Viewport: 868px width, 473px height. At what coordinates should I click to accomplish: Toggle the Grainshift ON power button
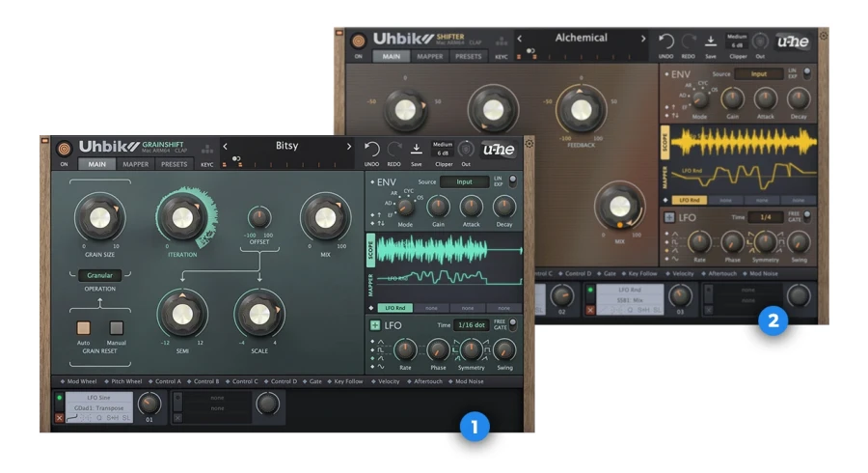tap(65, 149)
